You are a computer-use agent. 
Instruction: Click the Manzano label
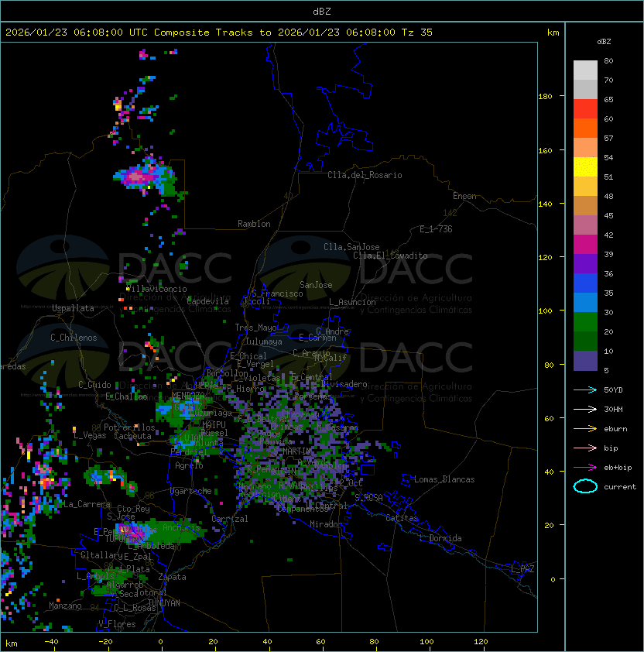(x=65, y=606)
